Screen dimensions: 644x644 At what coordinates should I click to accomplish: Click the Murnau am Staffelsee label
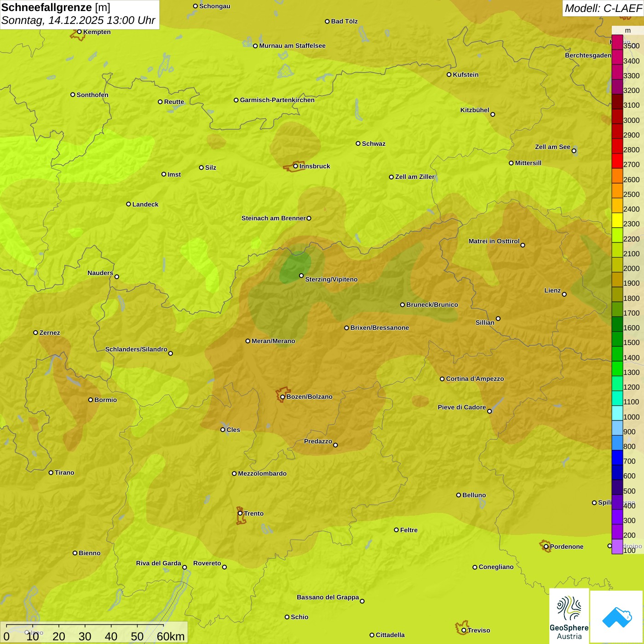[x=292, y=46]
